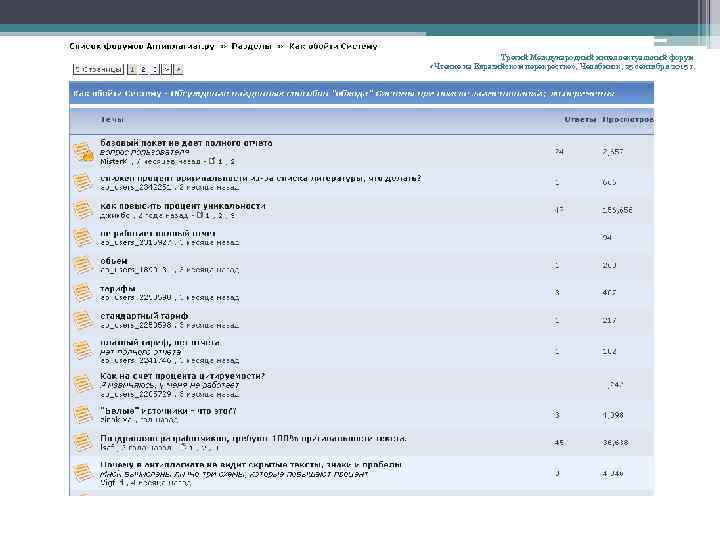This screenshot has height=540, width=720.
Task: Click topic icon beside 'не работает полный отчет'
Action: coord(83,237)
